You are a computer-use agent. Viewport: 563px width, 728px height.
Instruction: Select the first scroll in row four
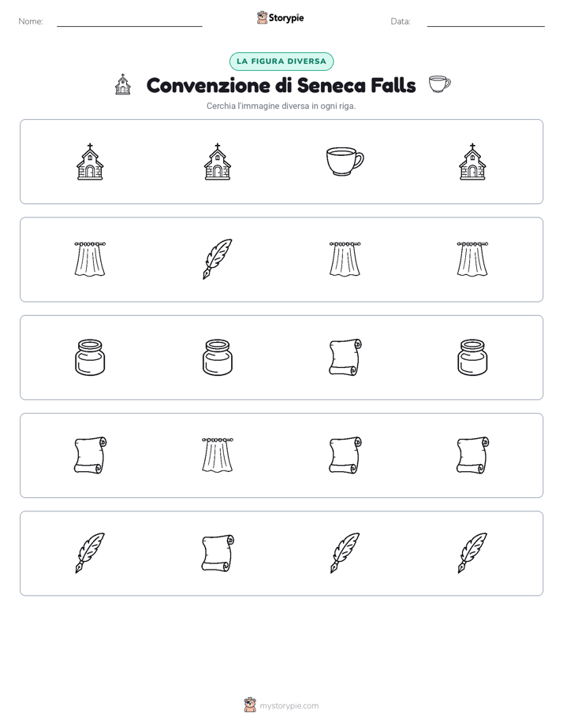tap(90, 455)
